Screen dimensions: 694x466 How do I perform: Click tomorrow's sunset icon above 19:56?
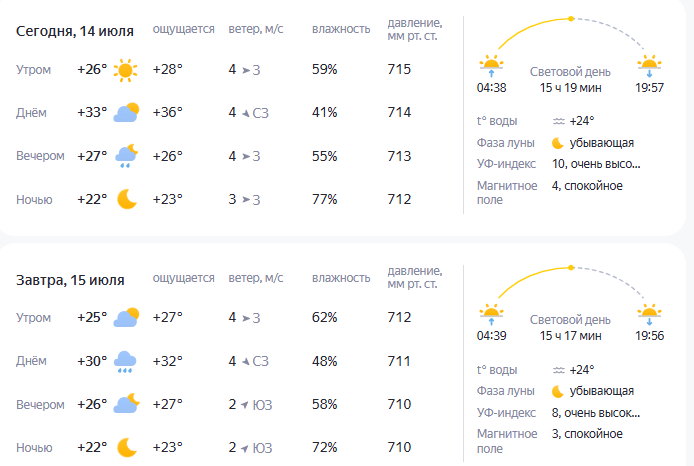(649, 314)
